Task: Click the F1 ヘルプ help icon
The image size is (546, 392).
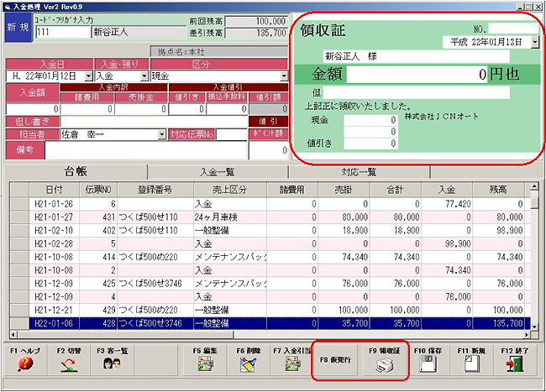Action: click(x=24, y=363)
